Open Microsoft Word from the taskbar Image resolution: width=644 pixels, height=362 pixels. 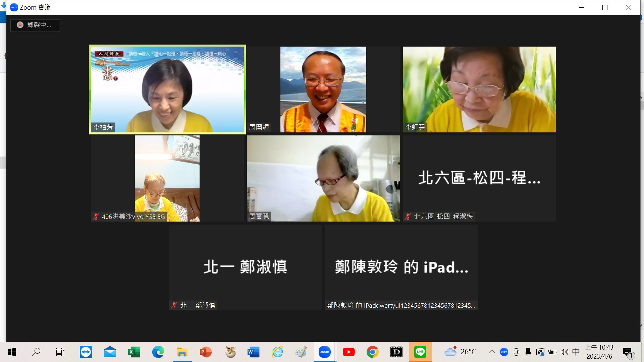254,352
